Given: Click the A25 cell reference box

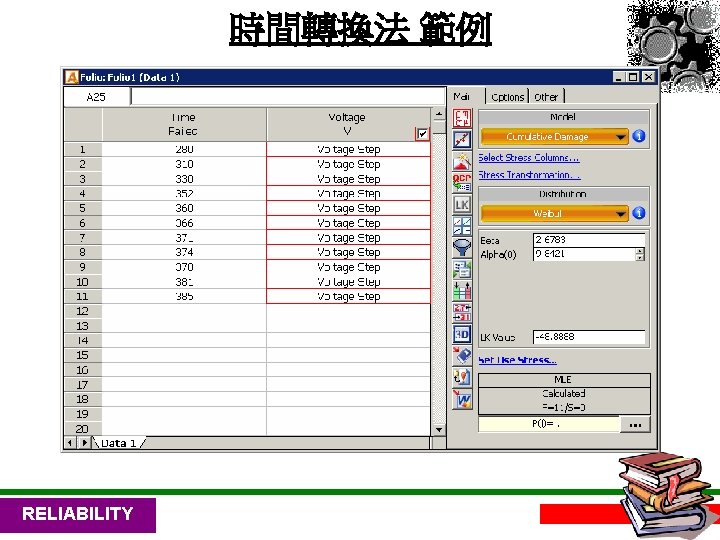Looking at the screenshot, I should coord(96,97).
